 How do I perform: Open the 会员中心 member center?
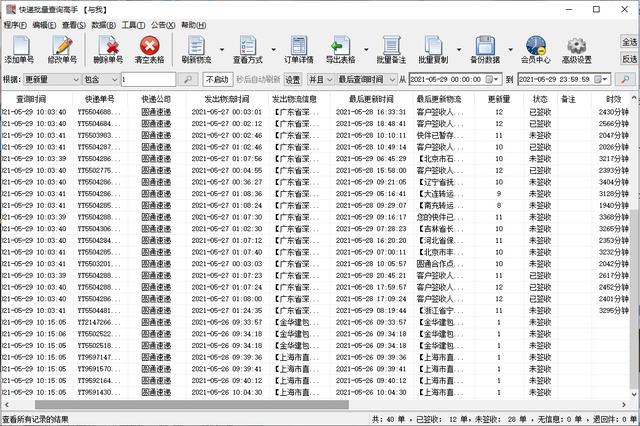point(536,49)
